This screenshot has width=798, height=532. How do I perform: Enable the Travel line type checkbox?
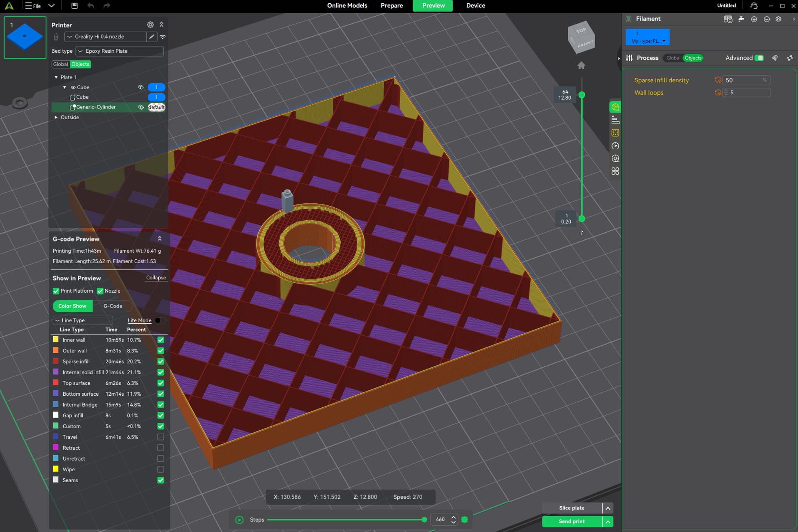coord(161,437)
